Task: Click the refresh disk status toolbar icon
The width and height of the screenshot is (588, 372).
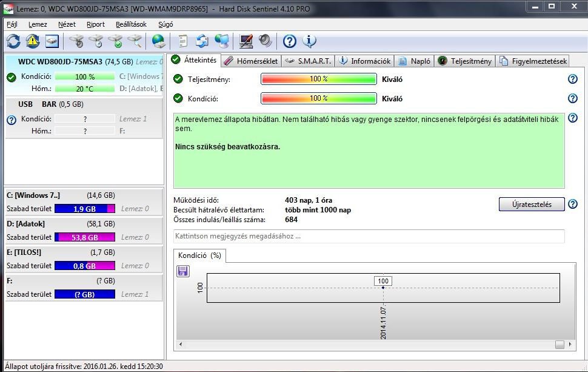Action: 13,41
